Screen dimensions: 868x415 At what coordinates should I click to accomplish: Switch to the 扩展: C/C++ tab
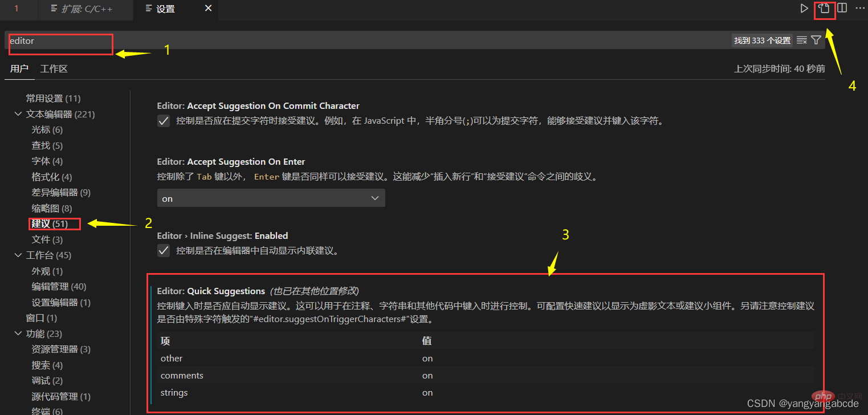point(85,9)
